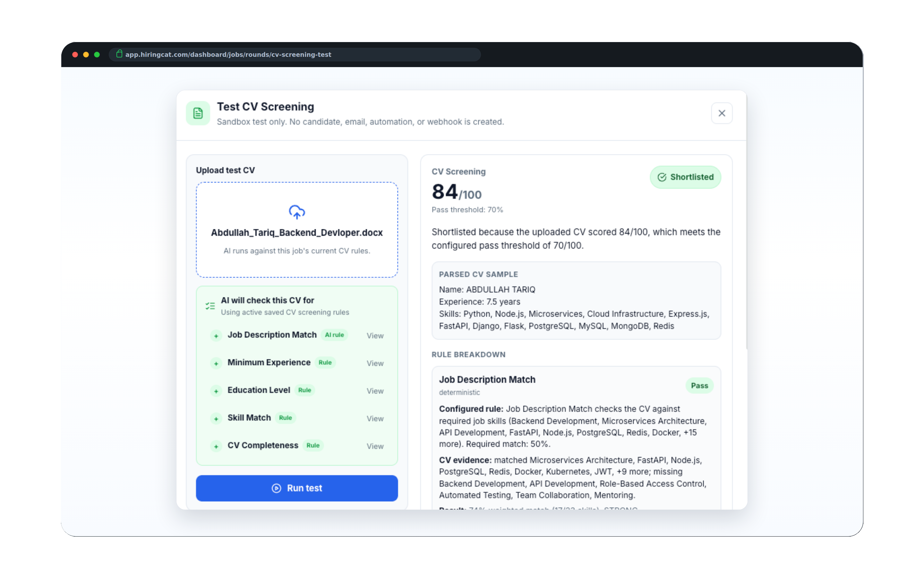Click the play icon in Run test button
This screenshot has width=924, height=578.
tap(277, 488)
